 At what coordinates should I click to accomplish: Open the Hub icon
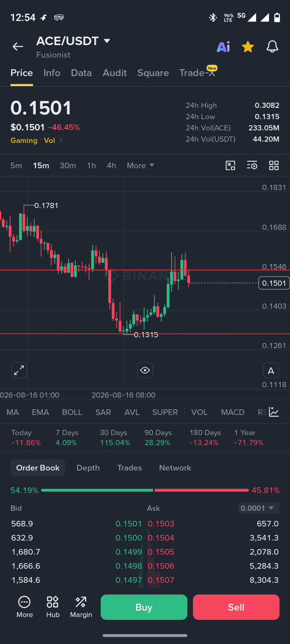pyautogui.click(x=53, y=607)
